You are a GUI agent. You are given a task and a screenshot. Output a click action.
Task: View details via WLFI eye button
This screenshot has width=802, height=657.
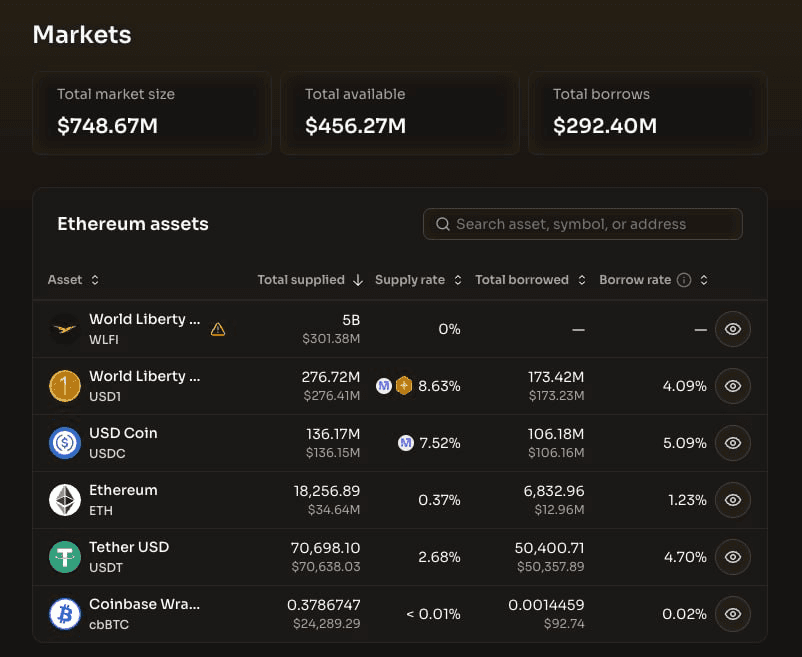click(x=733, y=329)
